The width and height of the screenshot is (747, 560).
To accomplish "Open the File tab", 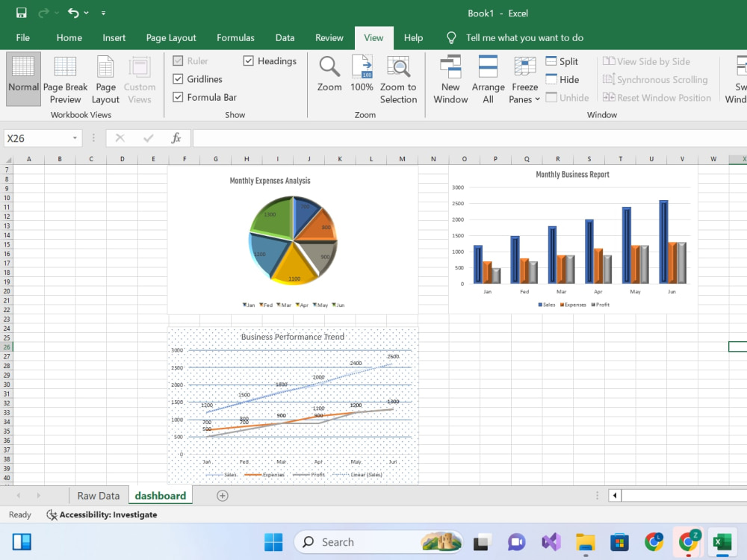I will (x=22, y=37).
